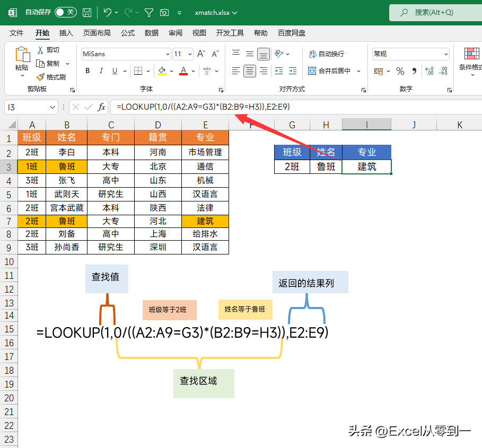Viewport: 482px width, 448px height.
Task: Open Customize Quick Access Toolbar dropdown
Action: [x=180, y=13]
